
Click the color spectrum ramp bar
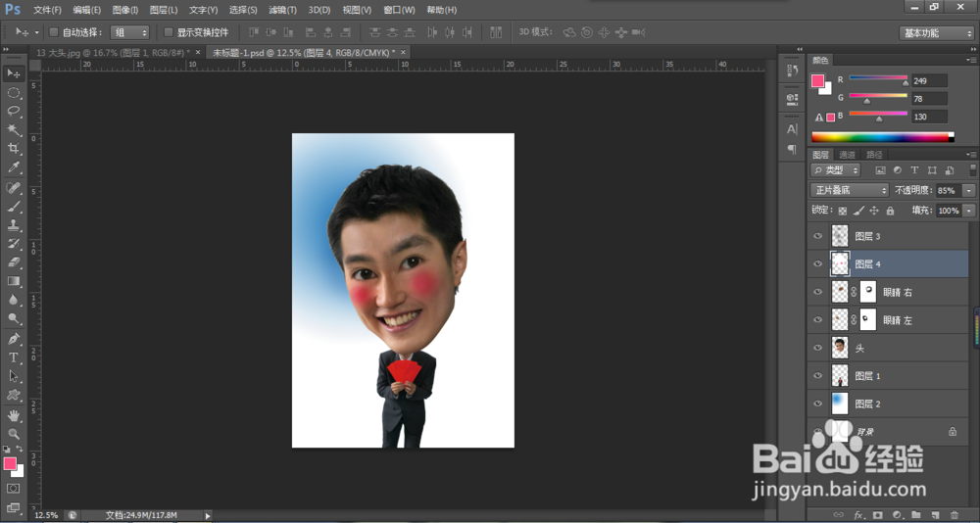[x=882, y=137]
